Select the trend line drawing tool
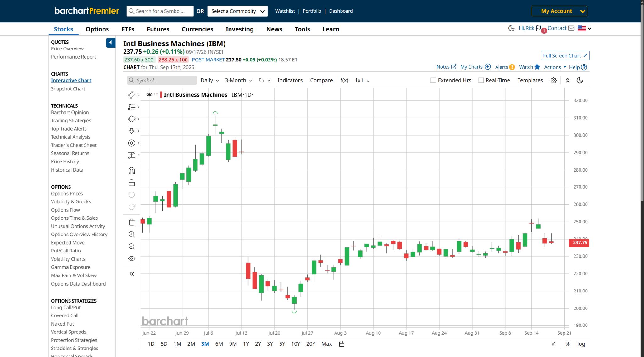 coord(131,95)
